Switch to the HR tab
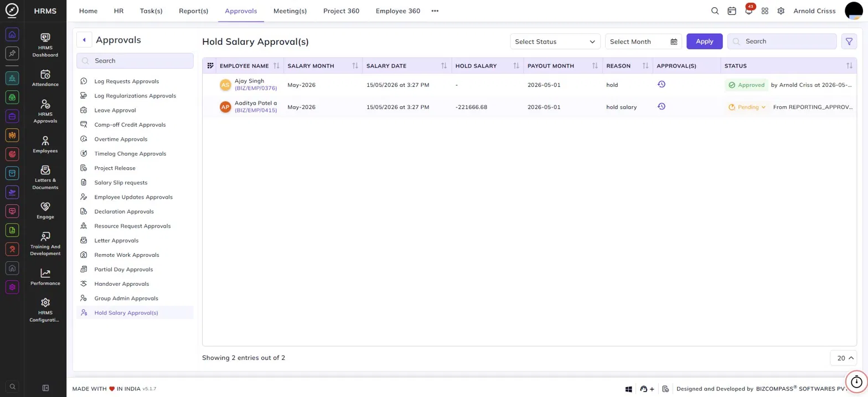The height and width of the screenshot is (397, 868). click(118, 11)
